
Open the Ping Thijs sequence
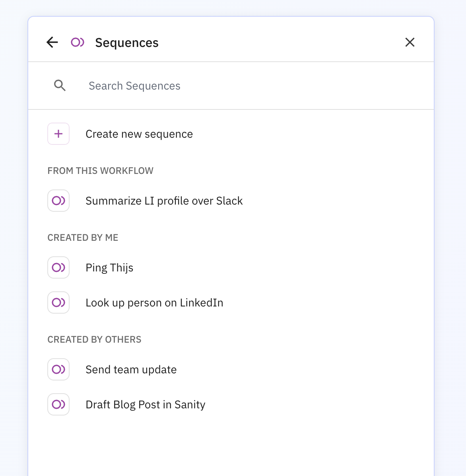tap(109, 267)
